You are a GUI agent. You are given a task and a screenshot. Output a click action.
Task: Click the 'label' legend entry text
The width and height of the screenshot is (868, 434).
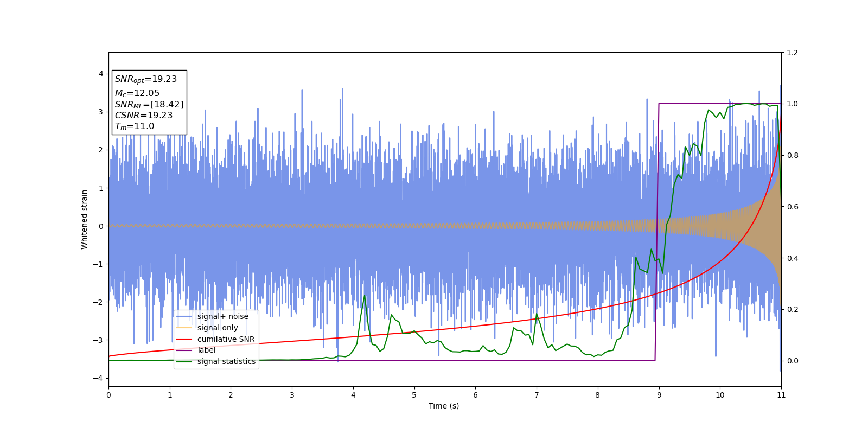pyautogui.click(x=207, y=350)
